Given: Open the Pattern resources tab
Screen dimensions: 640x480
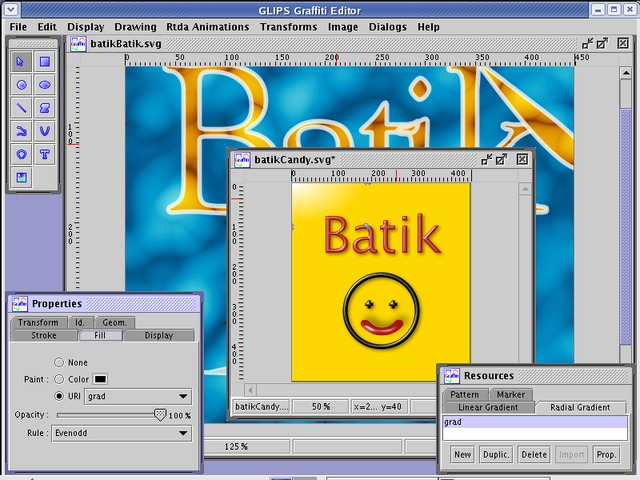Looking at the screenshot, I should coord(465,394).
